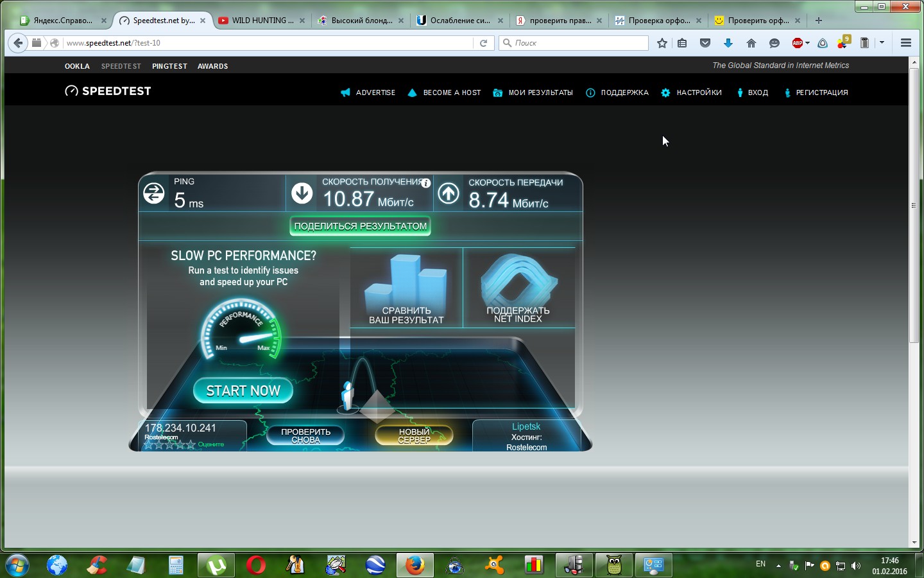Show bookmarks list icon in toolbar
The image size is (924, 578).
pos(682,43)
